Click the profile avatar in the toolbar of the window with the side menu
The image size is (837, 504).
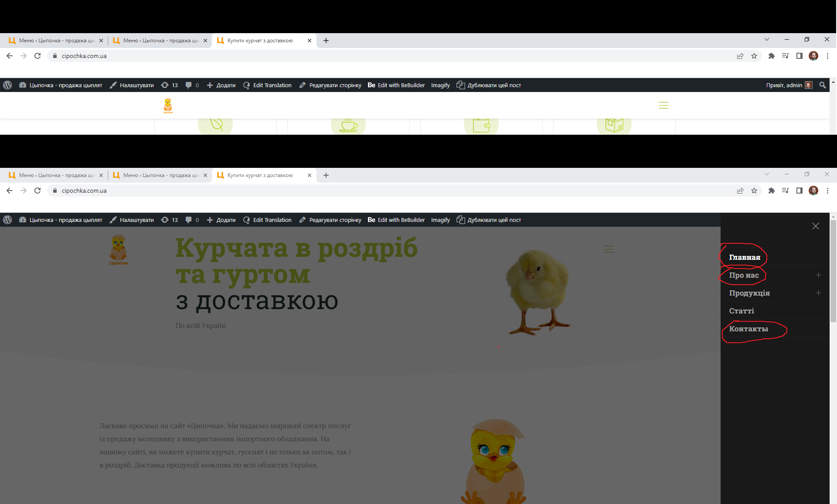(813, 191)
